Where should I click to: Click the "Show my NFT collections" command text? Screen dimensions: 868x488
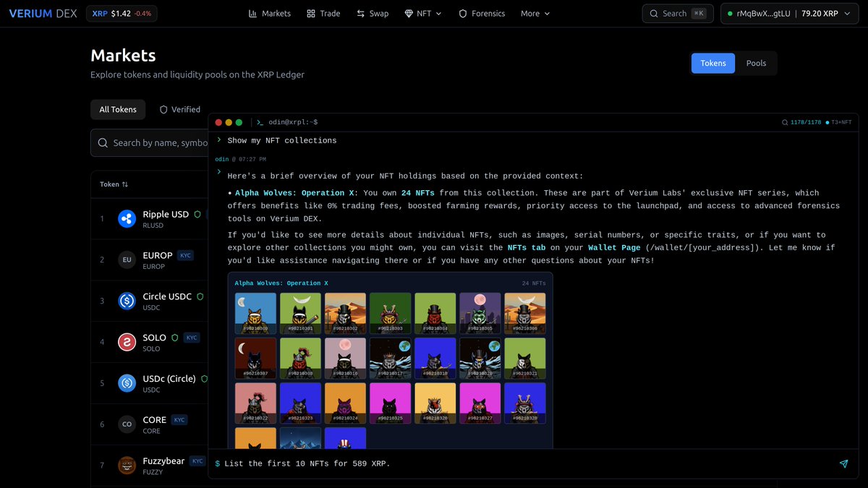coord(282,140)
